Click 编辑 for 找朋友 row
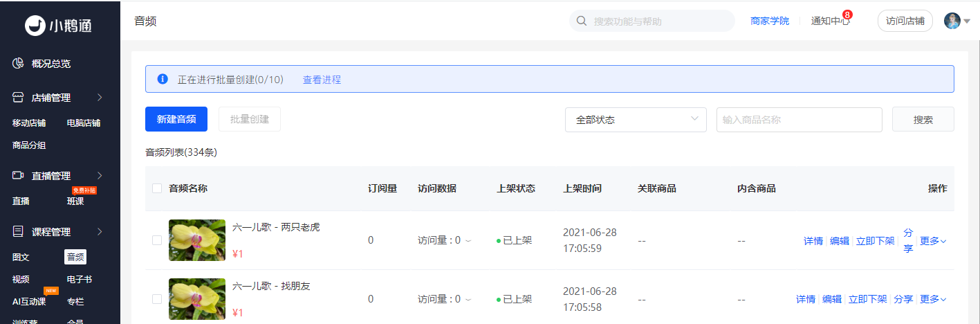Screen dimensions: 980x324 pos(832,299)
